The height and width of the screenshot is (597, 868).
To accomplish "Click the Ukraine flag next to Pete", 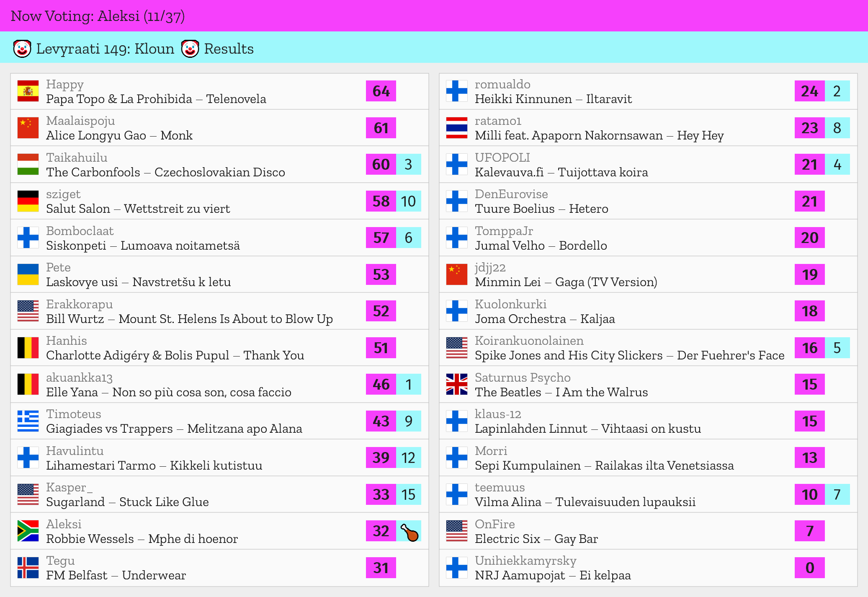I will [x=28, y=274].
